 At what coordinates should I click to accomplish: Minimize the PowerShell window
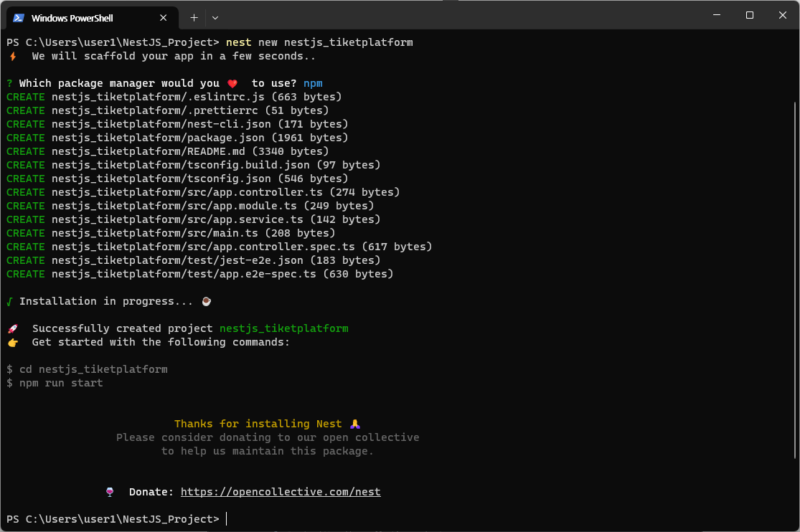[717, 15]
